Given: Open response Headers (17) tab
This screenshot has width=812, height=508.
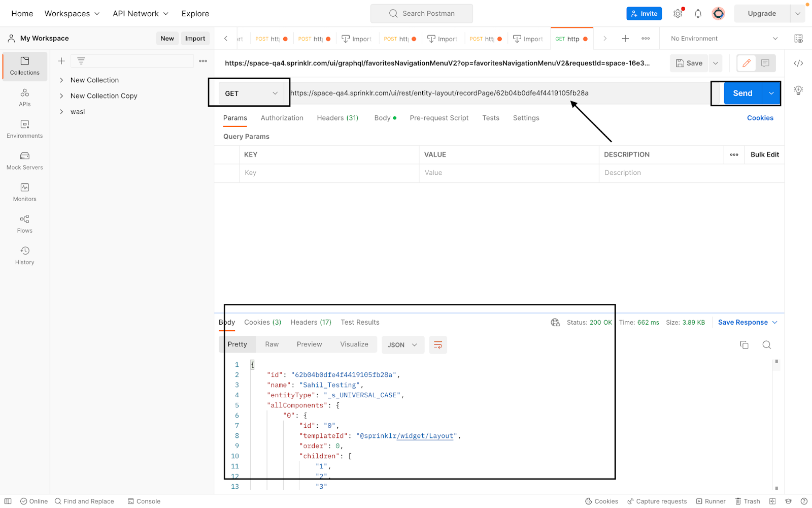Looking at the screenshot, I should tap(311, 323).
